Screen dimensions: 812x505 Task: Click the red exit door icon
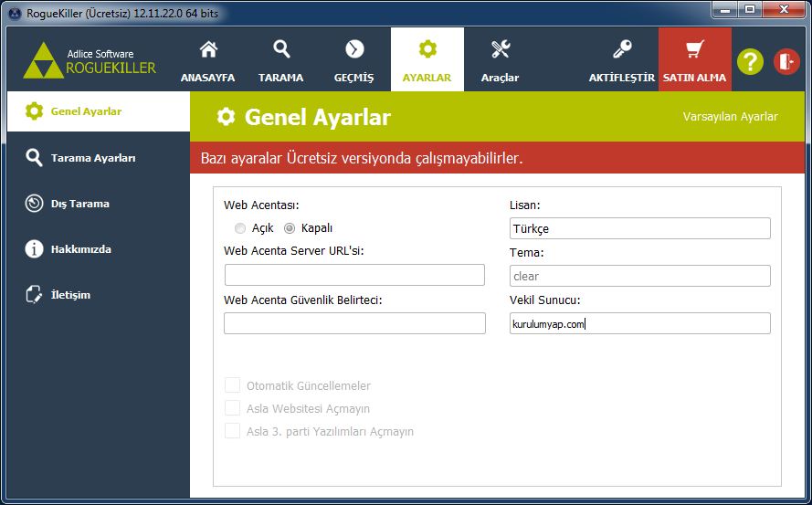(x=786, y=61)
